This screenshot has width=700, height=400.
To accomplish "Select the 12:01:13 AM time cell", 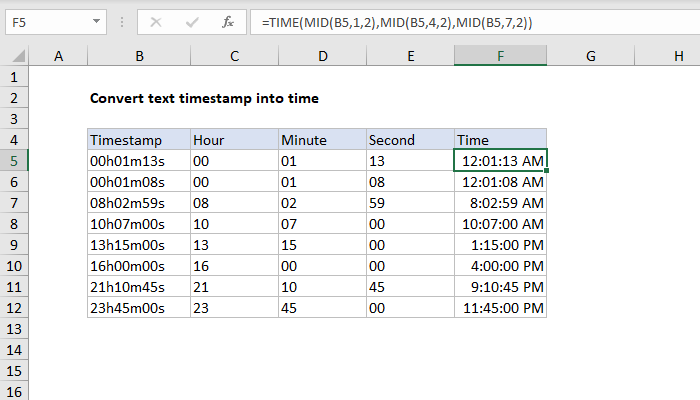I will [500, 161].
